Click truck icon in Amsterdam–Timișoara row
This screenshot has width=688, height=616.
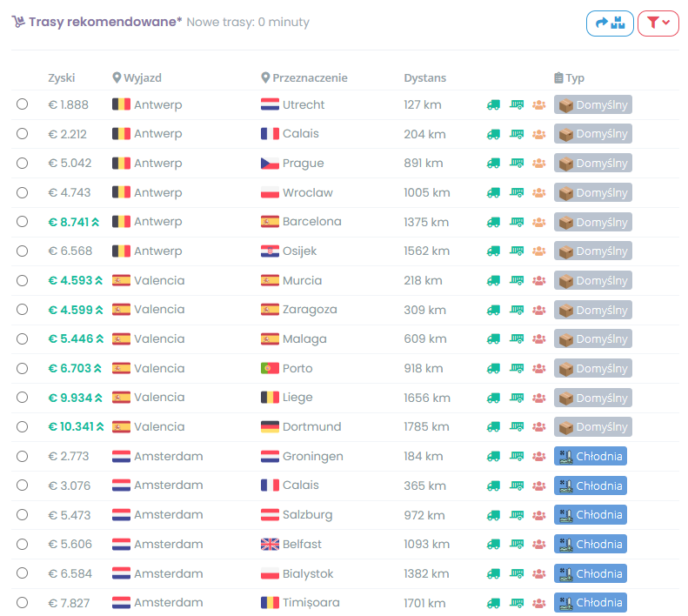pos(494,603)
